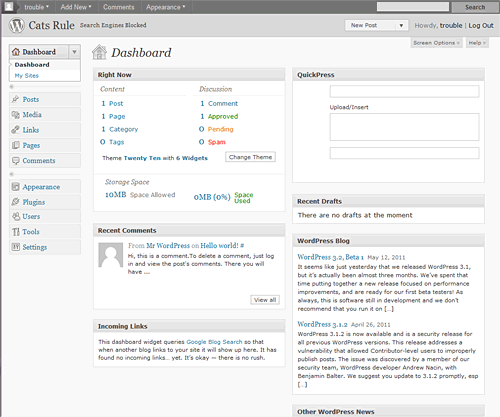
Task: Click the user name trouble link
Action: coord(451,25)
